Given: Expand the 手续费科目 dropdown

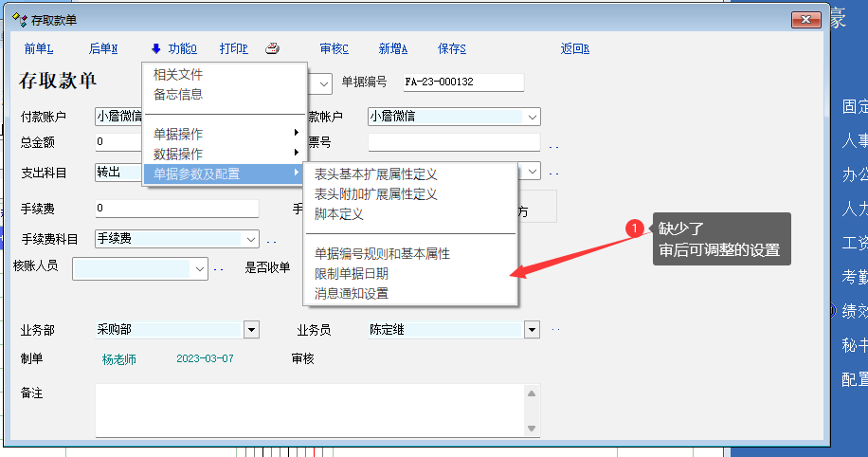Looking at the screenshot, I should pos(251,239).
